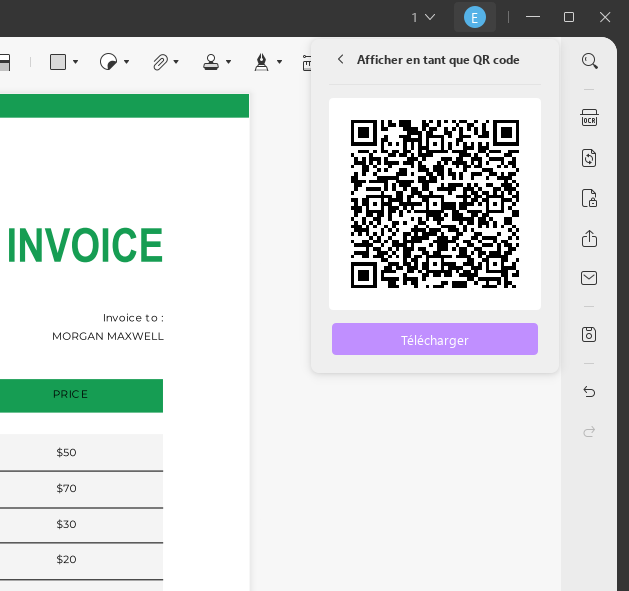This screenshot has height=591, width=629.
Task: Redo the last undone action
Action: pos(589,432)
